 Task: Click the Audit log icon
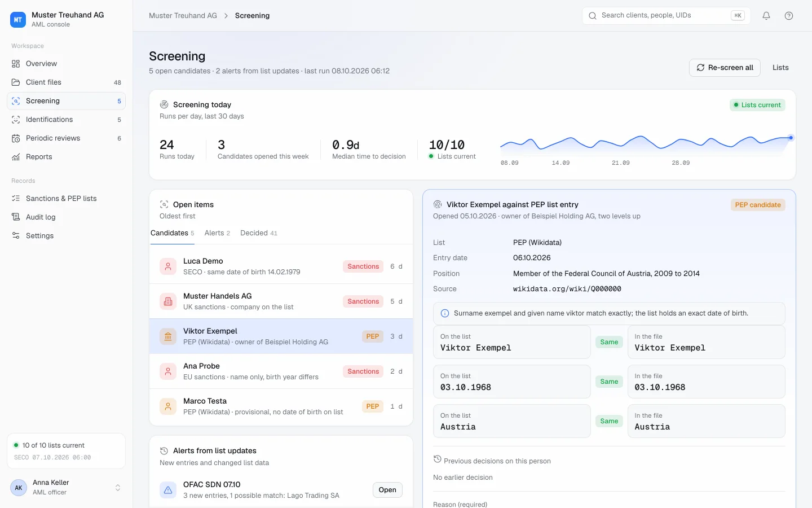pyautogui.click(x=16, y=217)
